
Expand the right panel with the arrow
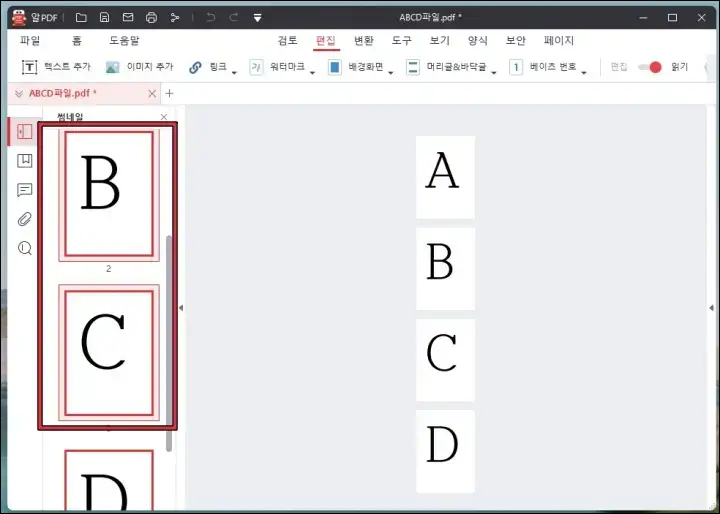pyautogui.click(x=711, y=308)
